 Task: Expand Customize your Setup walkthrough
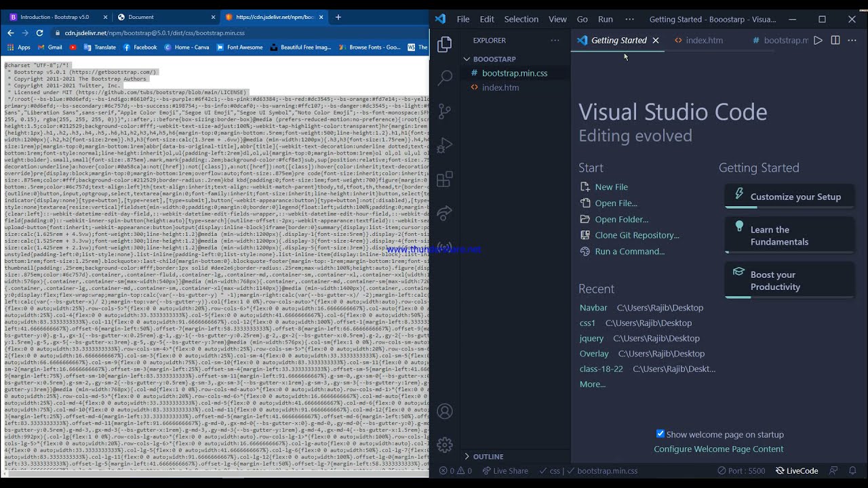[789, 197]
